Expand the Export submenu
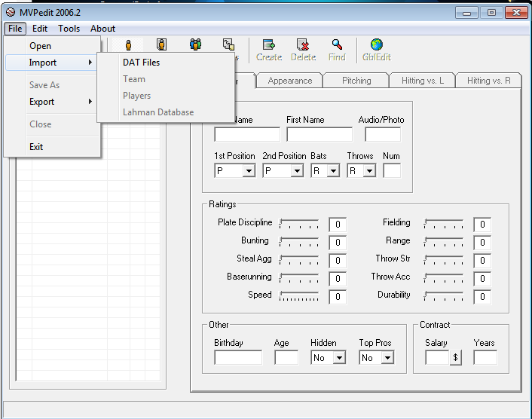 53,102
